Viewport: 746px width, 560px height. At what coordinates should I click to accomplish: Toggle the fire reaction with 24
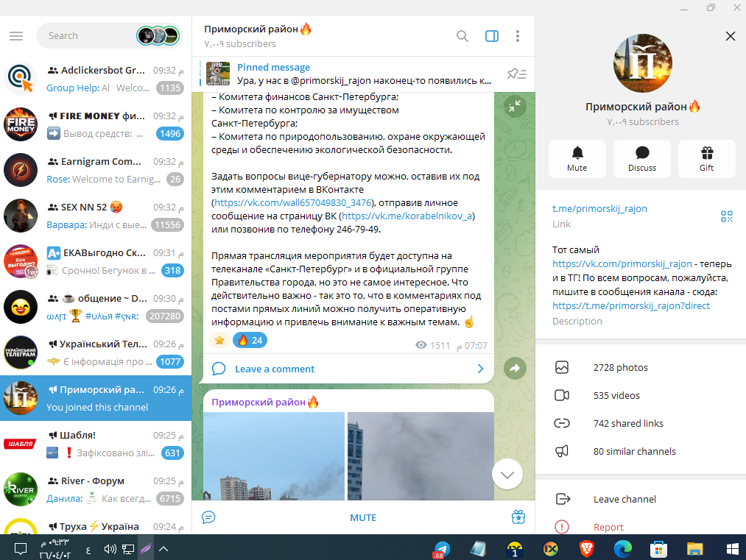point(250,341)
